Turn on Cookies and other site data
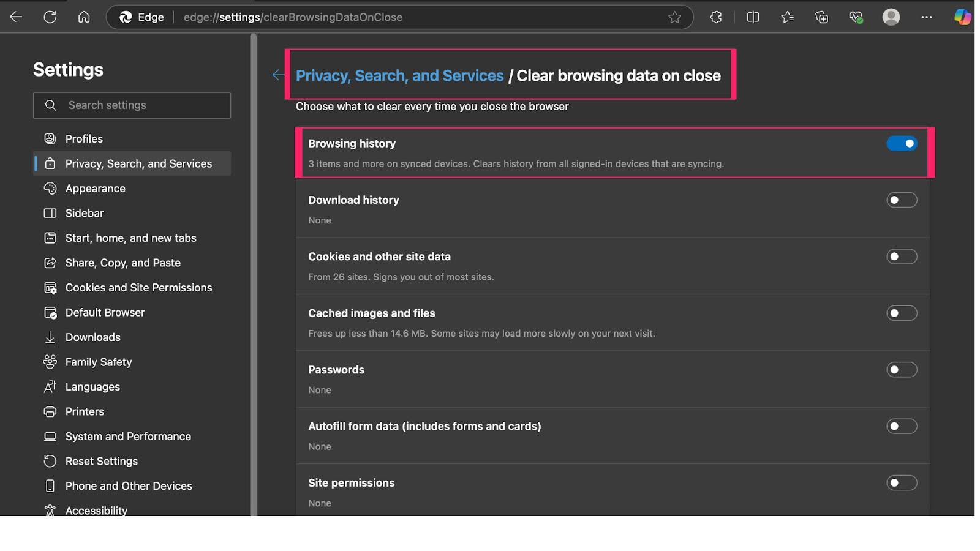The height and width of the screenshot is (551, 980). (902, 257)
